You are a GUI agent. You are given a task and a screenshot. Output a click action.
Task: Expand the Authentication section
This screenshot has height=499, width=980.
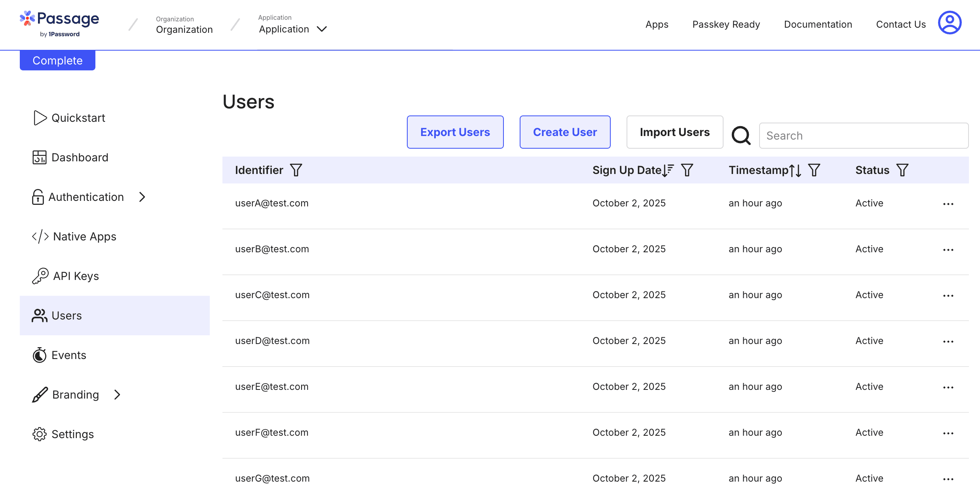coord(142,197)
